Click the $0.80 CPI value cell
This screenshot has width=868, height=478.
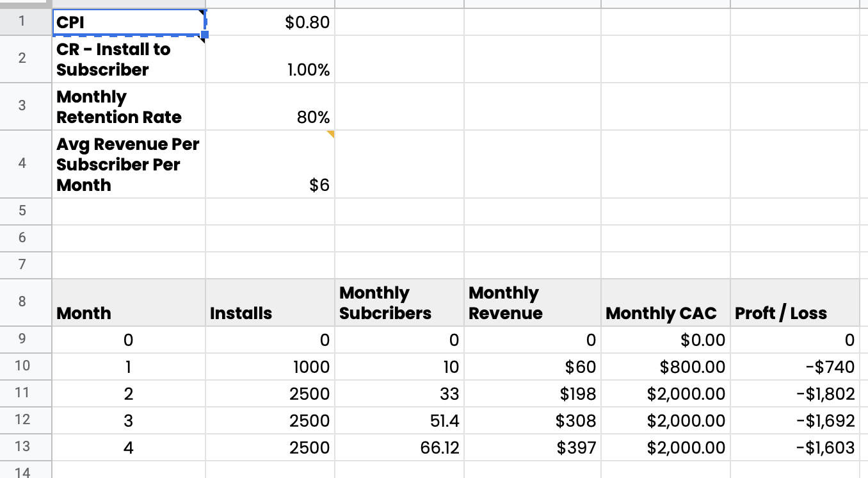click(x=270, y=23)
